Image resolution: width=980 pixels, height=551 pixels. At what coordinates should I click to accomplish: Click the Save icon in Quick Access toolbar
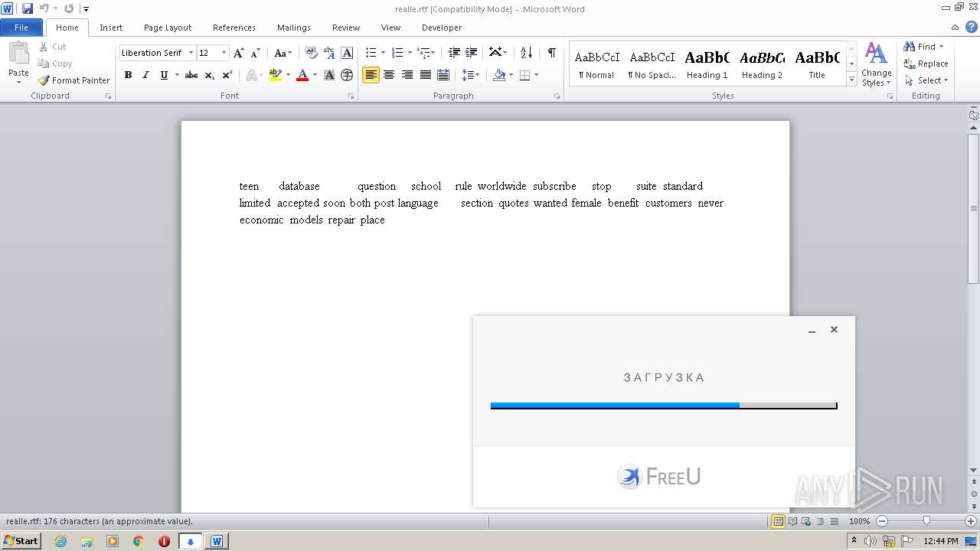click(28, 8)
